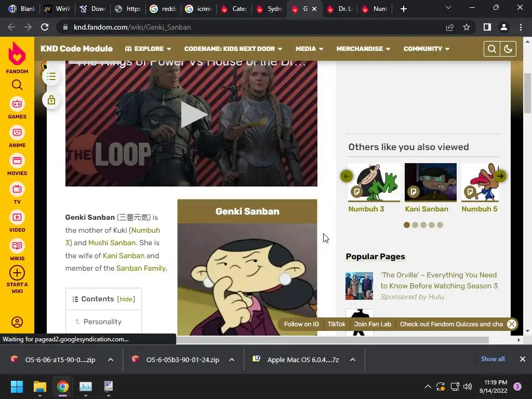This screenshot has height=399, width=532.
Task: Open the Games section icon
Action: (x=17, y=104)
